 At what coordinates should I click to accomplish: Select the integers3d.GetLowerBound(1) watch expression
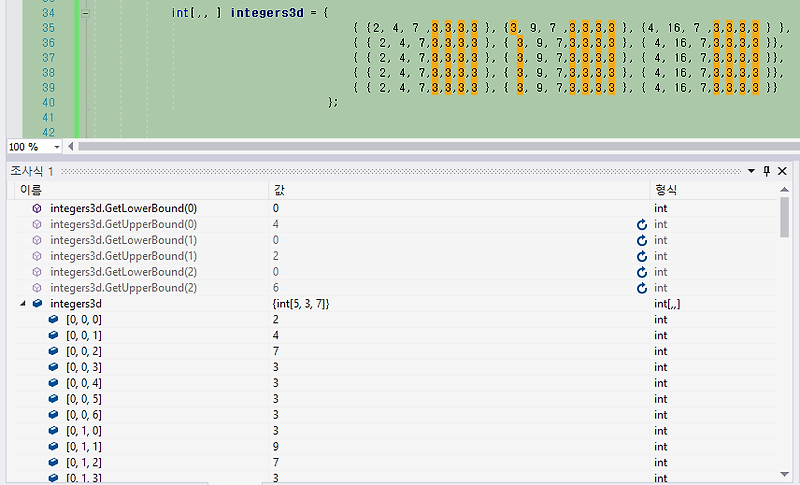point(123,240)
